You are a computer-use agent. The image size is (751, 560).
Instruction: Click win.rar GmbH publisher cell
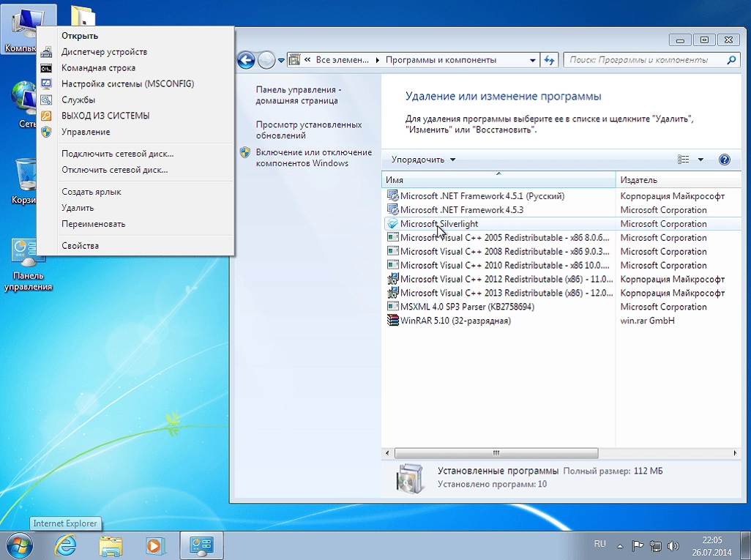pyautogui.click(x=647, y=321)
